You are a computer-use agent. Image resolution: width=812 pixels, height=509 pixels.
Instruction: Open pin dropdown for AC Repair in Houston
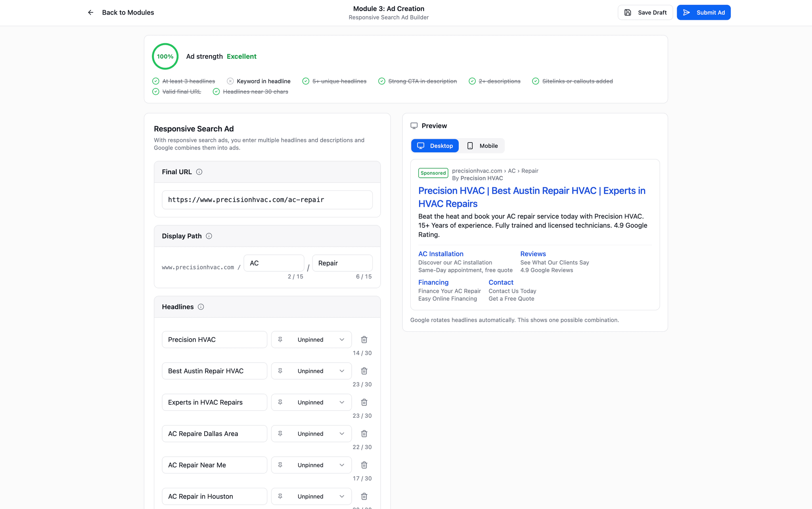[x=311, y=496]
